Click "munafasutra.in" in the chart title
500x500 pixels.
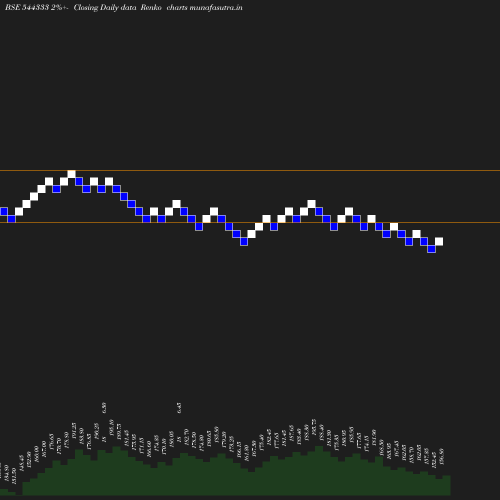tap(216, 8)
